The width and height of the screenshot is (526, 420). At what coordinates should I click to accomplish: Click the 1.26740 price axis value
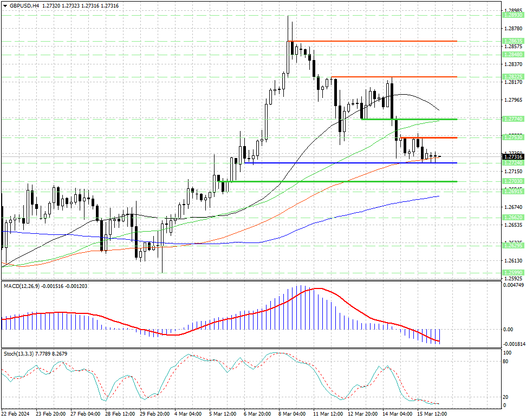pyautogui.click(x=514, y=207)
